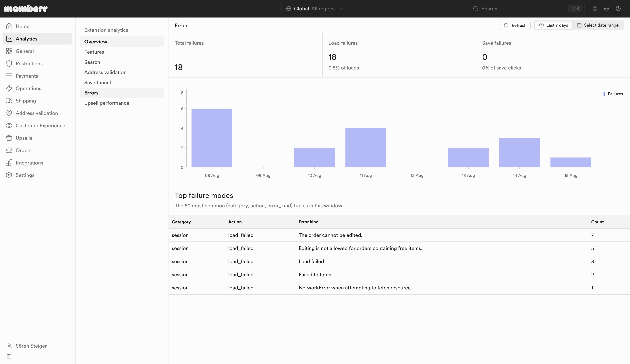The image size is (630, 364).
Task: Toggle the Last 7 days range option
Action: pyautogui.click(x=553, y=25)
